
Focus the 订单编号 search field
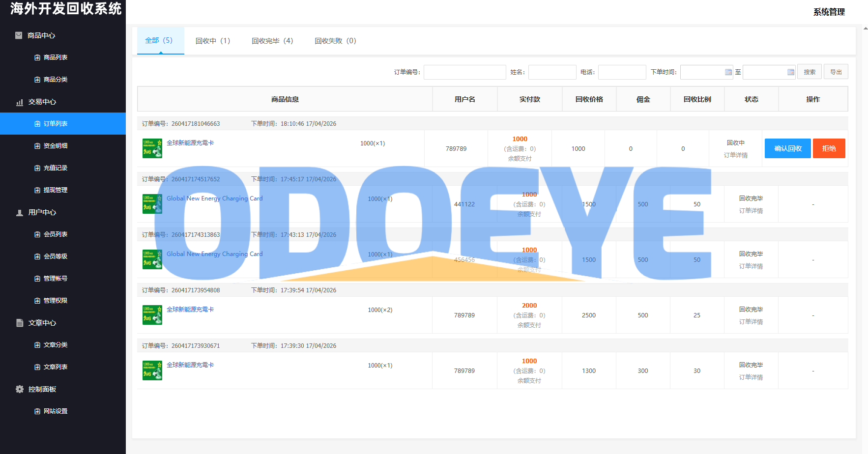coord(465,72)
